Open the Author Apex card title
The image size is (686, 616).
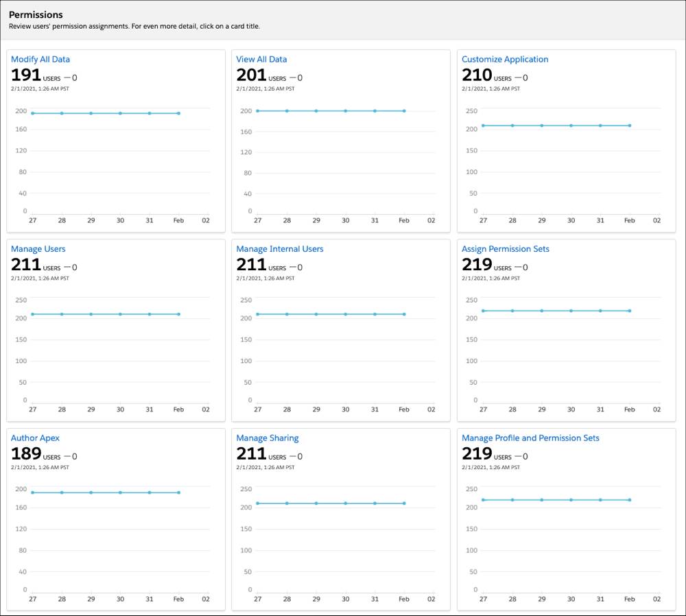(x=35, y=438)
